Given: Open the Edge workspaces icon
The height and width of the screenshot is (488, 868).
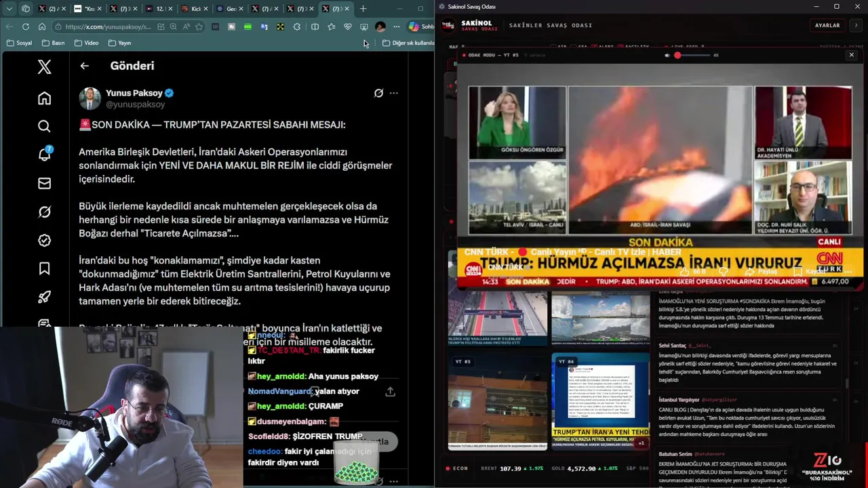Looking at the screenshot, I should [x=26, y=9].
